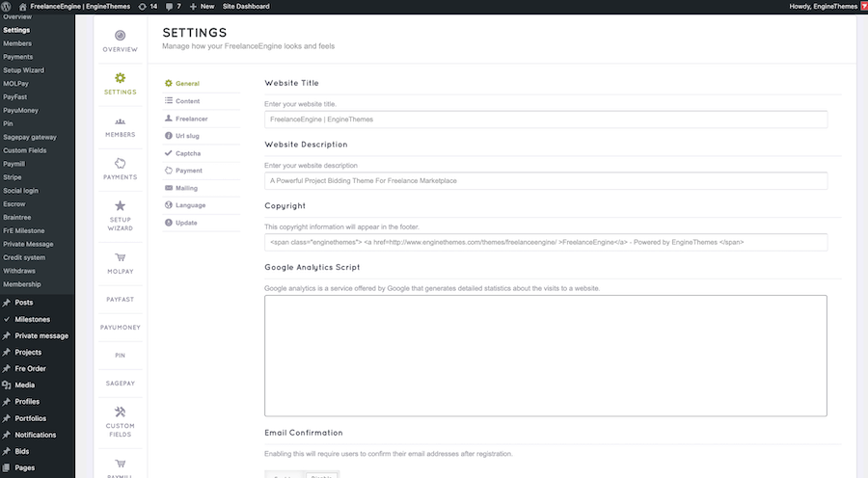This screenshot has width=868, height=478.
Task: Click the Media icon in sidebar
Action: tap(7, 385)
